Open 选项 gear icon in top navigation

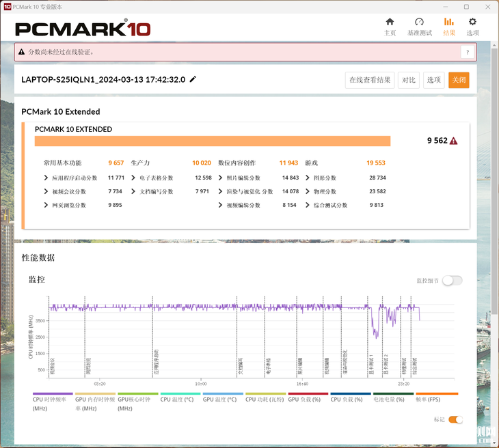472,22
